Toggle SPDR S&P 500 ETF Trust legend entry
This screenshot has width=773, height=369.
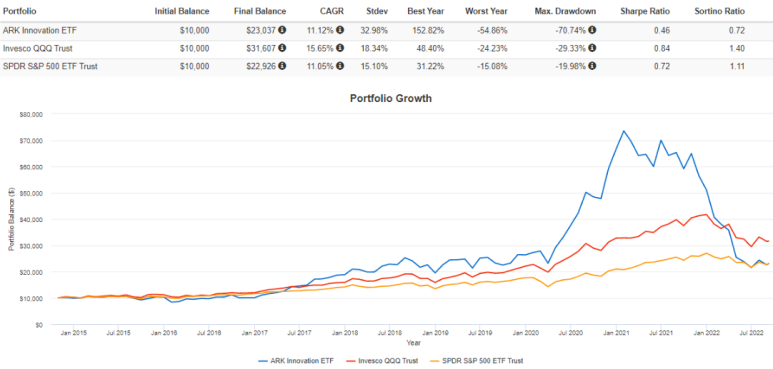475,361
